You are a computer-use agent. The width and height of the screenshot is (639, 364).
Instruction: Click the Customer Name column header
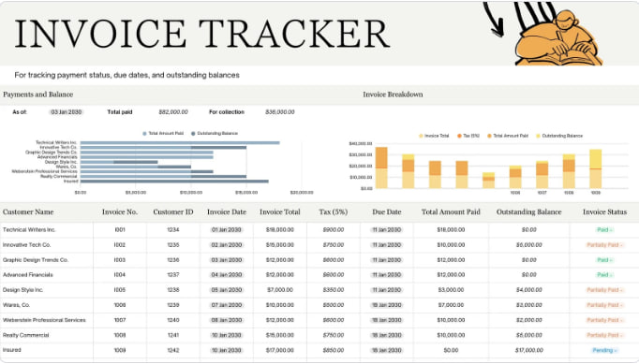coord(28,212)
